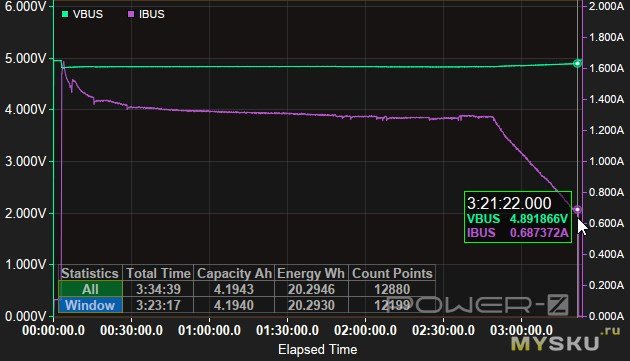
Task: Select the Count Points column header
Action: [392, 273]
